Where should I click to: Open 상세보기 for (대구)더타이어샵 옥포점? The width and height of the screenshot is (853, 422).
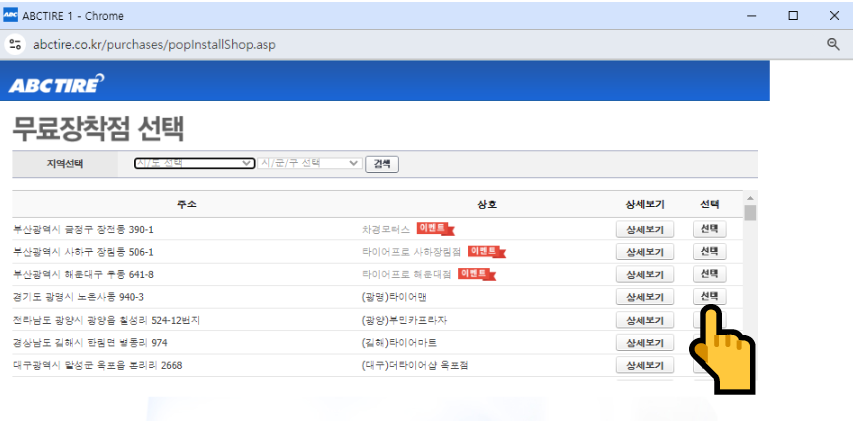645,365
